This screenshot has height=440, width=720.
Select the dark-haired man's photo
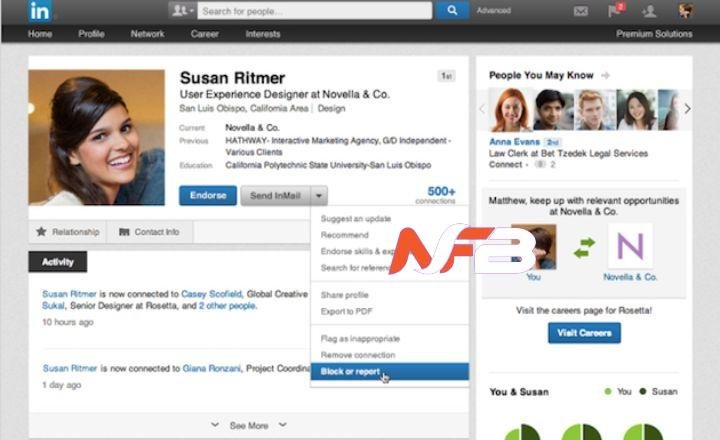[553, 109]
